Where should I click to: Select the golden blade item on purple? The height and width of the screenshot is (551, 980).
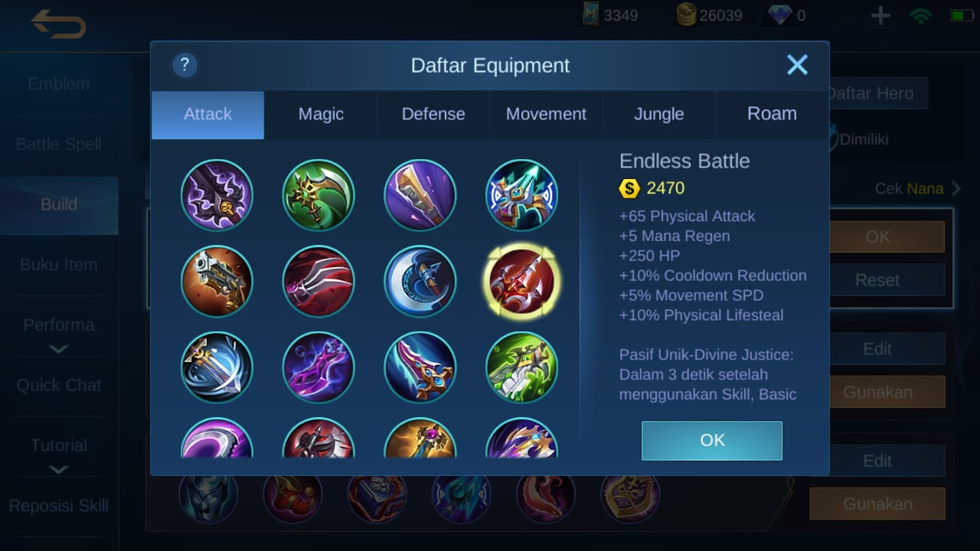(x=420, y=195)
